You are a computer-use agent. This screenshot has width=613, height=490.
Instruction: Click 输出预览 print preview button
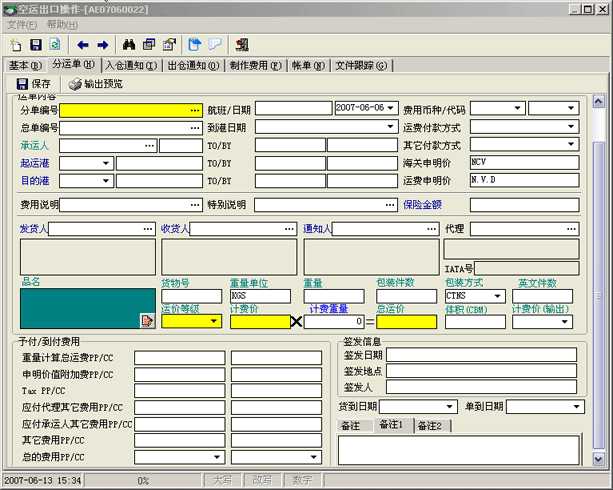point(96,84)
